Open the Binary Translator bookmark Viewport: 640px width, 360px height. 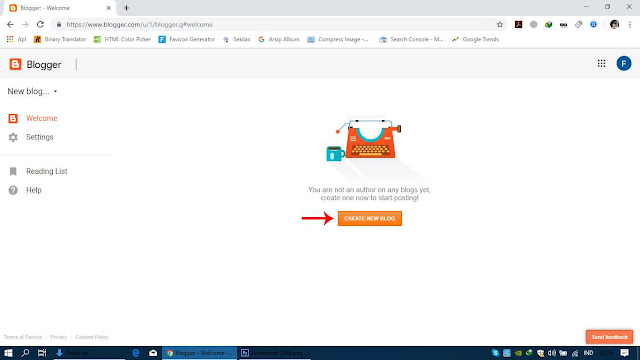pos(60,39)
